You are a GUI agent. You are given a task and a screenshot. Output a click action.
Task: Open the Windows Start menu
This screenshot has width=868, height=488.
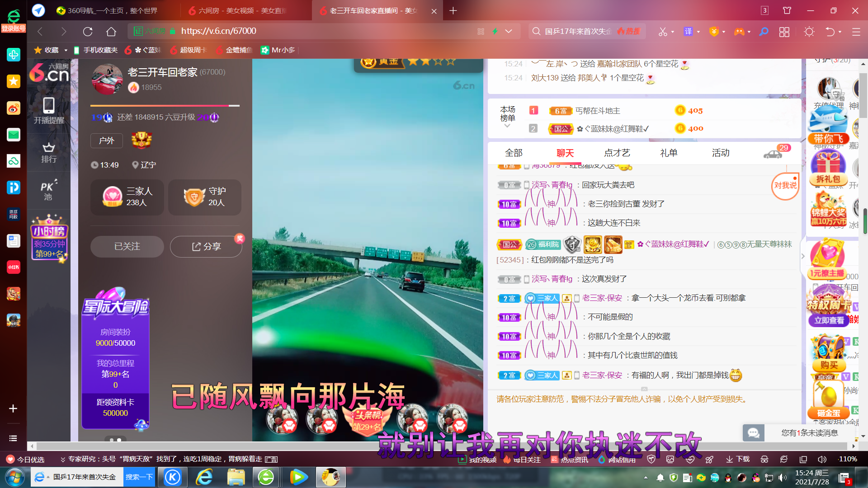point(14,477)
